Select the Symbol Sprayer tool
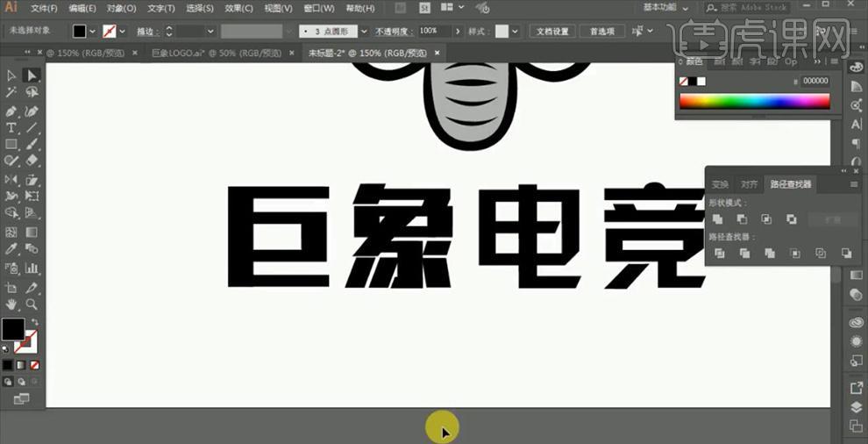 tap(11, 269)
